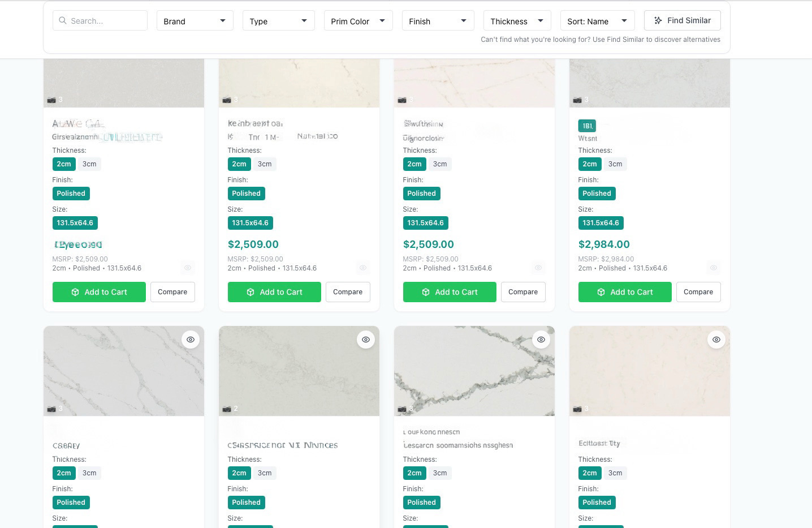Click faded eye icon in top row's first card

188,268
